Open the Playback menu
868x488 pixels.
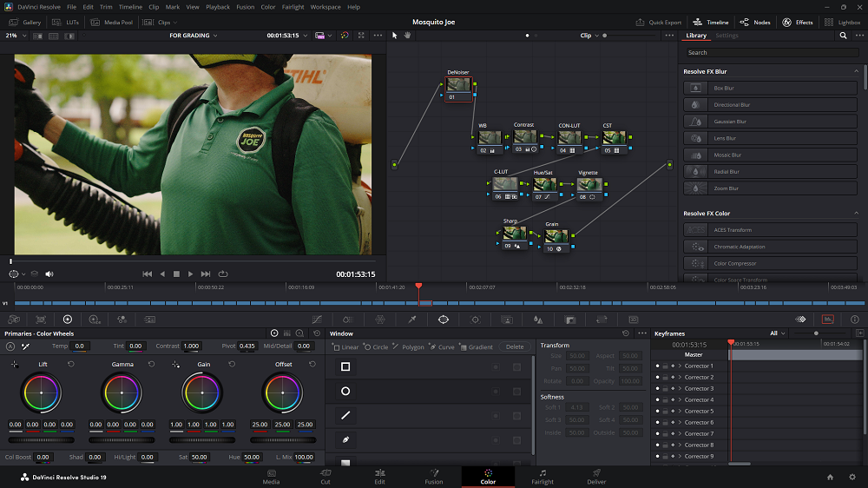pyautogui.click(x=218, y=7)
